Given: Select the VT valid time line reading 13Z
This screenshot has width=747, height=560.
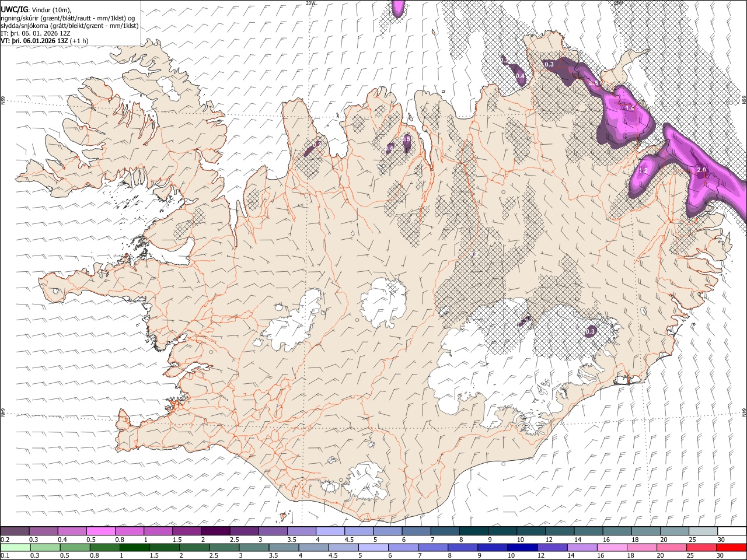Looking at the screenshot, I should [45, 41].
